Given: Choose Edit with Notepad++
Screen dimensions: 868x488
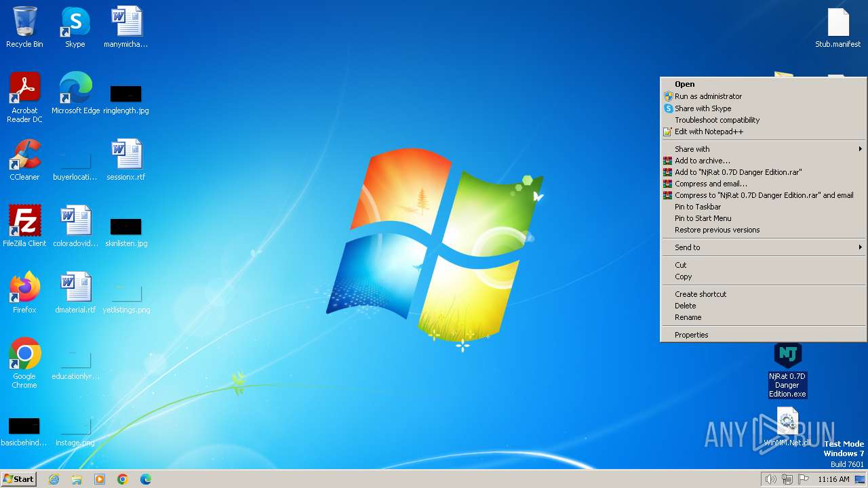Looking at the screenshot, I should tap(764, 131).
